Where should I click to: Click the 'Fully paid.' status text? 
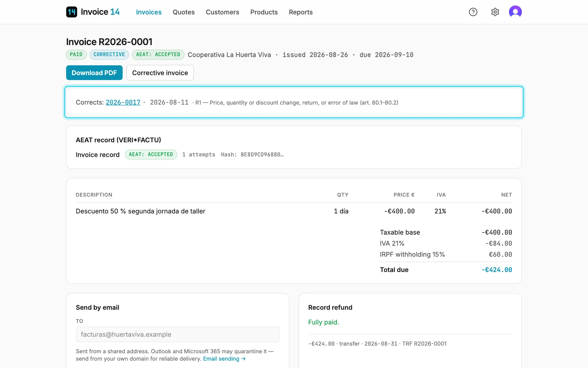tap(324, 322)
